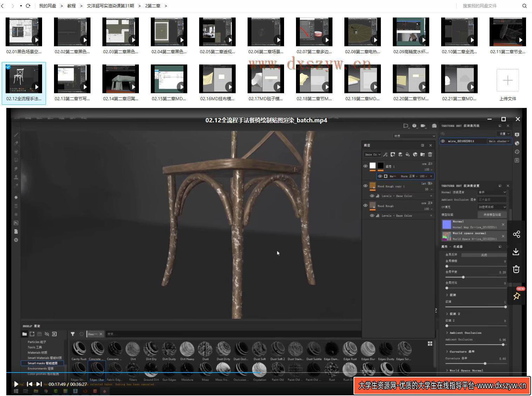Skip to next video button
Viewport: 532px width, 396px height.
click(x=39, y=384)
